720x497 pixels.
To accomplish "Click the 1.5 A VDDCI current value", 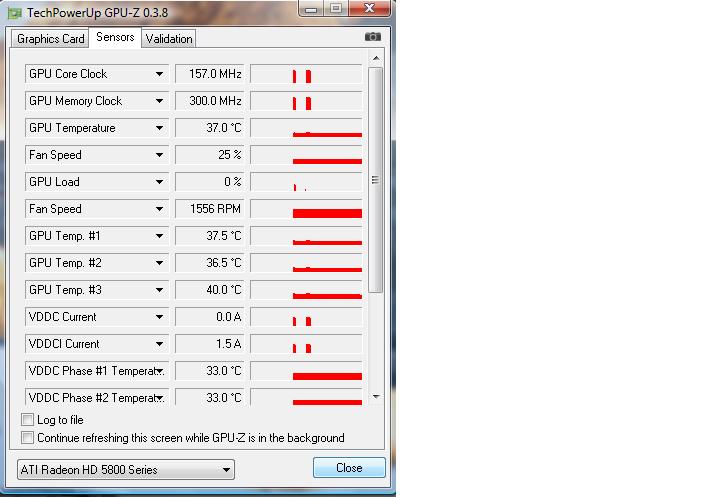I will (210, 344).
